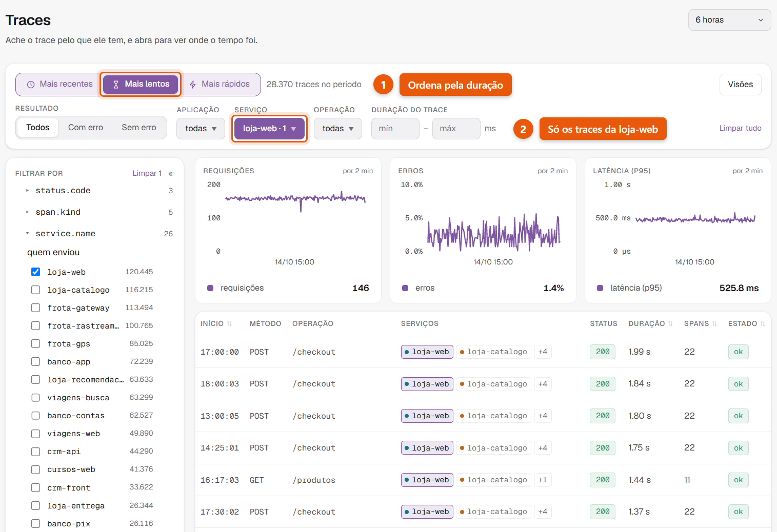Open the Aplicação todas dropdown
The height and width of the screenshot is (532, 777).
[201, 129]
